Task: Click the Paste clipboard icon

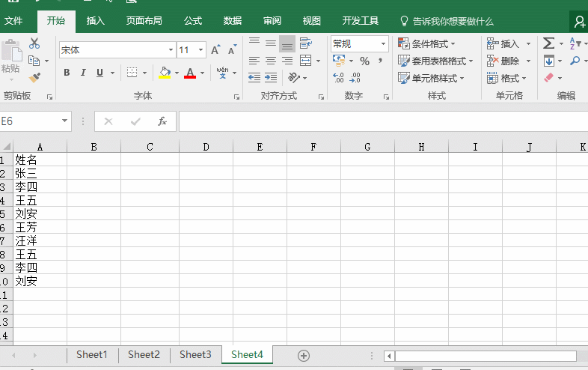Action: click(x=11, y=50)
